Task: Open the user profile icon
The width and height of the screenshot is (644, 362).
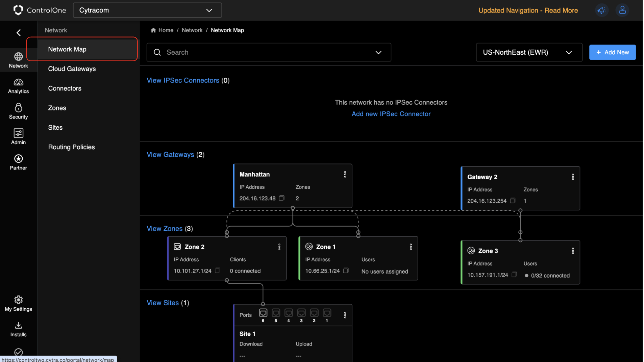Action: 622,10
